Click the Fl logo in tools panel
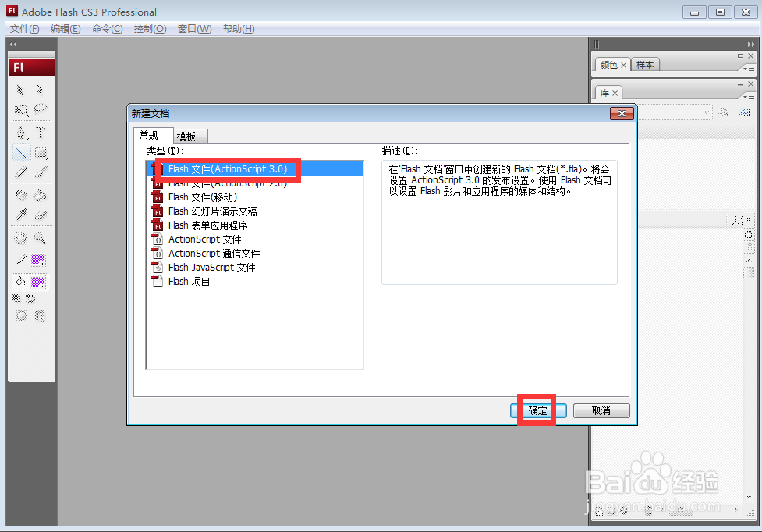The image size is (762, 532). point(32,68)
